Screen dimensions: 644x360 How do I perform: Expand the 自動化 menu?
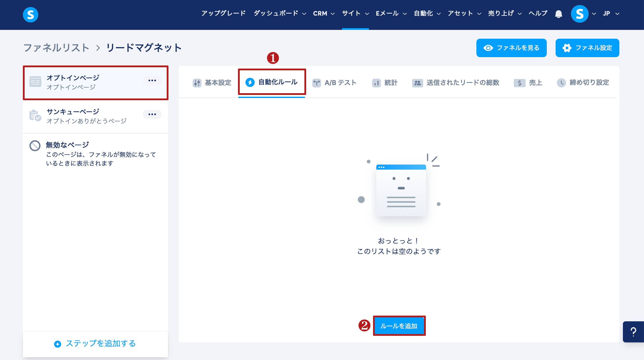[427, 13]
